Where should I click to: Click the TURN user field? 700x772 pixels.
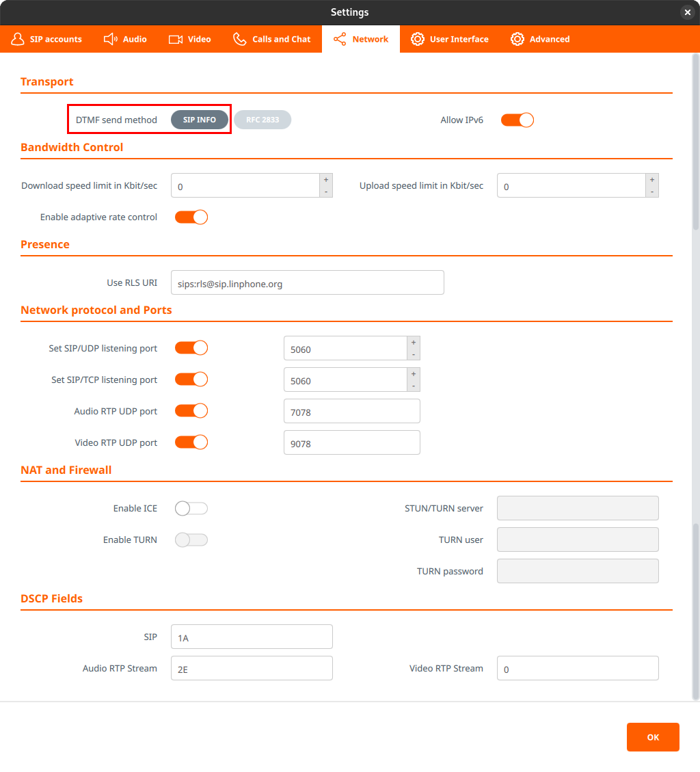(x=578, y=540)
